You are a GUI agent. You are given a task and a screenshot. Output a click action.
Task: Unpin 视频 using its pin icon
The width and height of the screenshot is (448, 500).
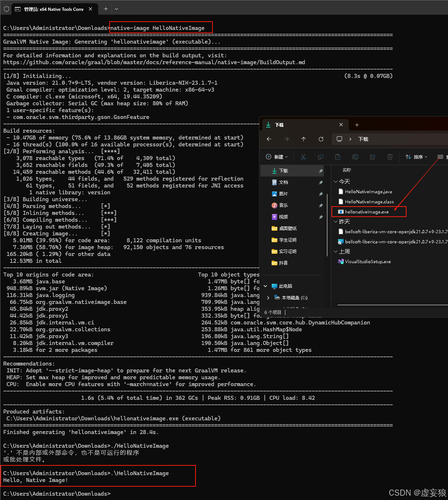coord(321,217)
